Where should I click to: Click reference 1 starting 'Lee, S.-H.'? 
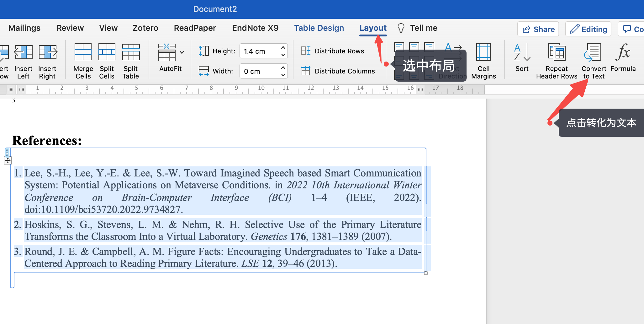pos(223,191)
